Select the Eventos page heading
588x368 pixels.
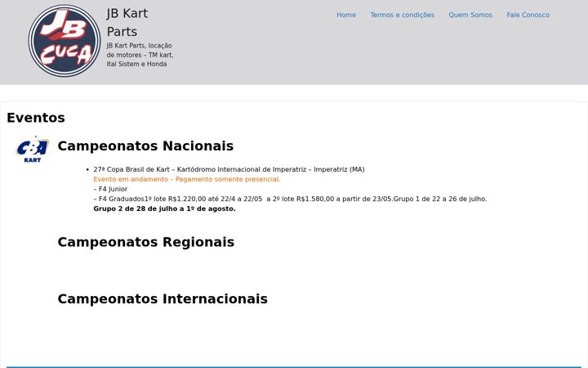(36, 118)
